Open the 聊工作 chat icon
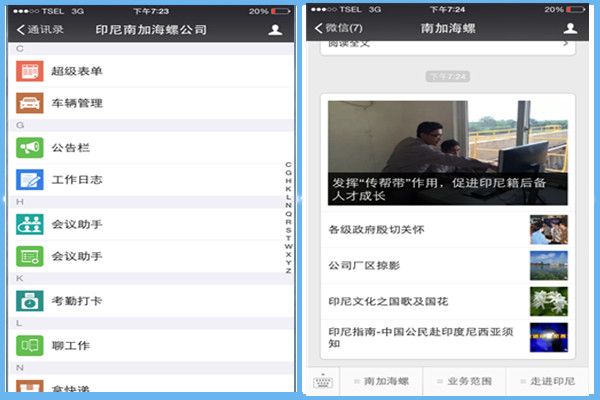Viewport: 600px width, 400px height. coord(29,345)
